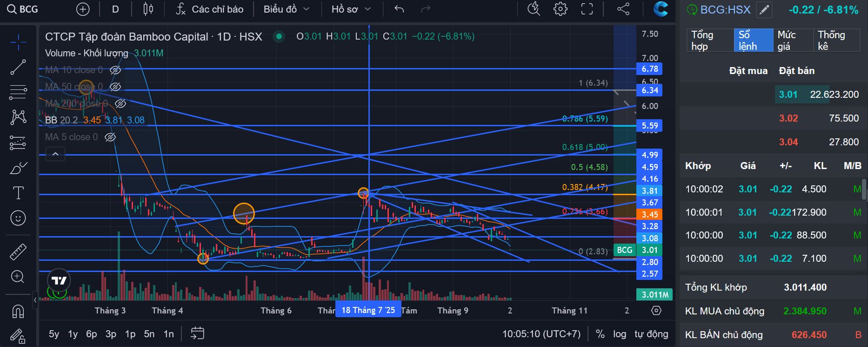The width and height of the screenshot is (868, 347).
Task: Toggle magnet snapping mode
Action: [18, 311]
